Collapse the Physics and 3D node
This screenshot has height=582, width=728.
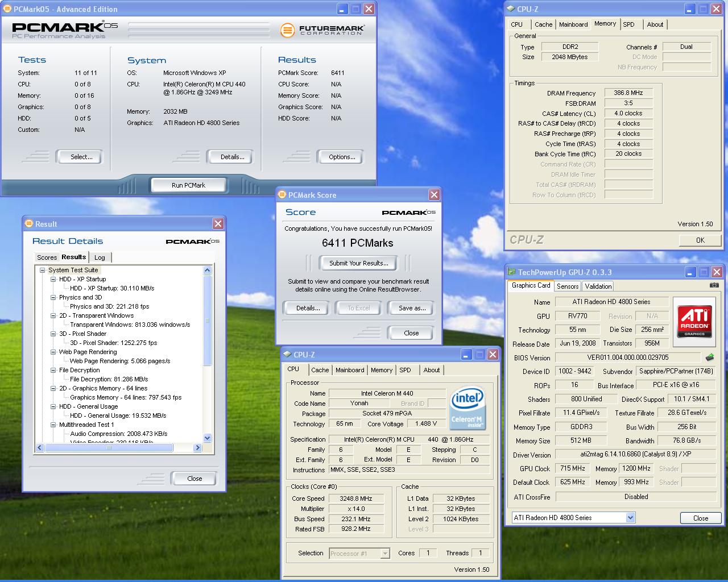[x=53, y=298]
